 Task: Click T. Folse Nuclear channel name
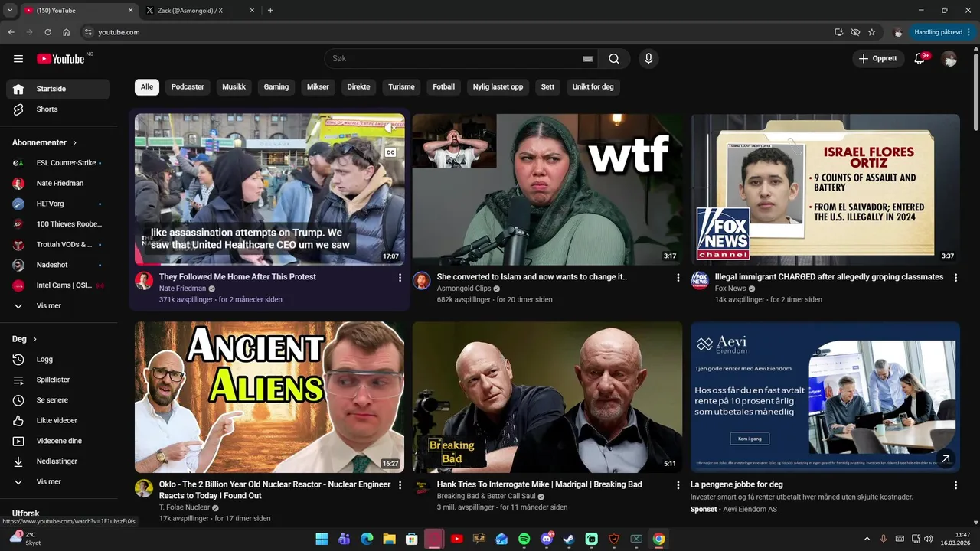[x=185, y=507]
